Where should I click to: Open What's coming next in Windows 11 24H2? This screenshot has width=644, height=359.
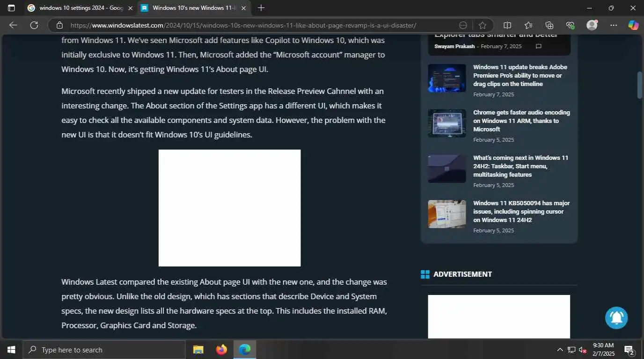(520, 166)
